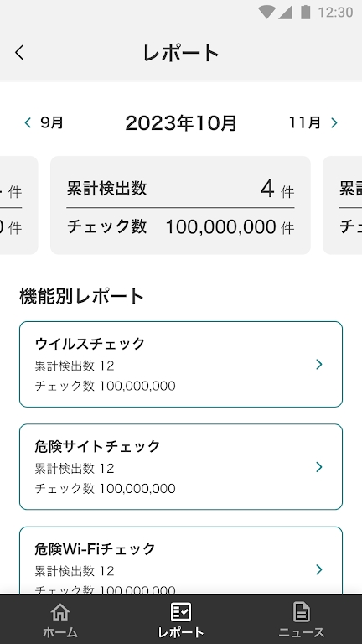Screen dimensions: 362x644
Task: Tap the partially visible left summary card
Action: (19, 205)
